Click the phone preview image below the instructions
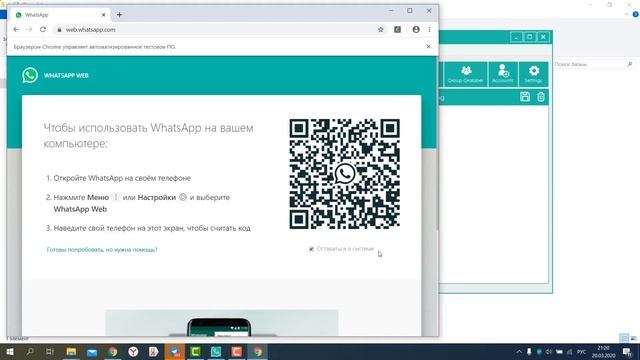This screenshot has width=640, height=360. pos(222,323)
